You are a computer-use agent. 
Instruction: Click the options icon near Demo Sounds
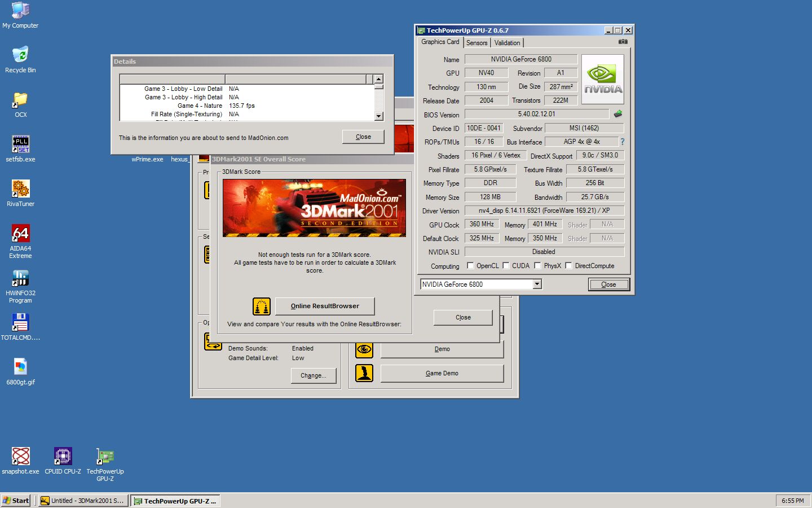pyautogui.click(x=213, y=342)
